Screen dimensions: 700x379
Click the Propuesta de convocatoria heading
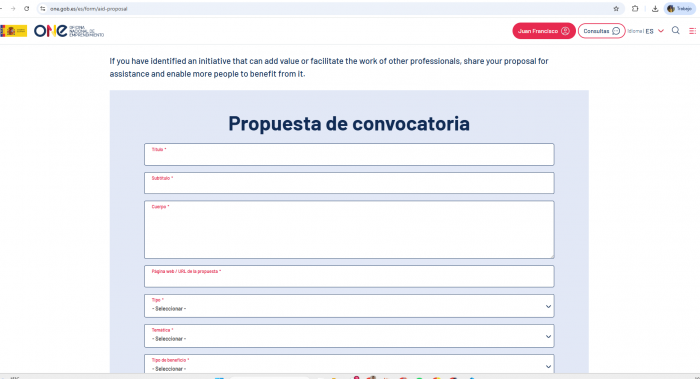[x=349, y=123]
